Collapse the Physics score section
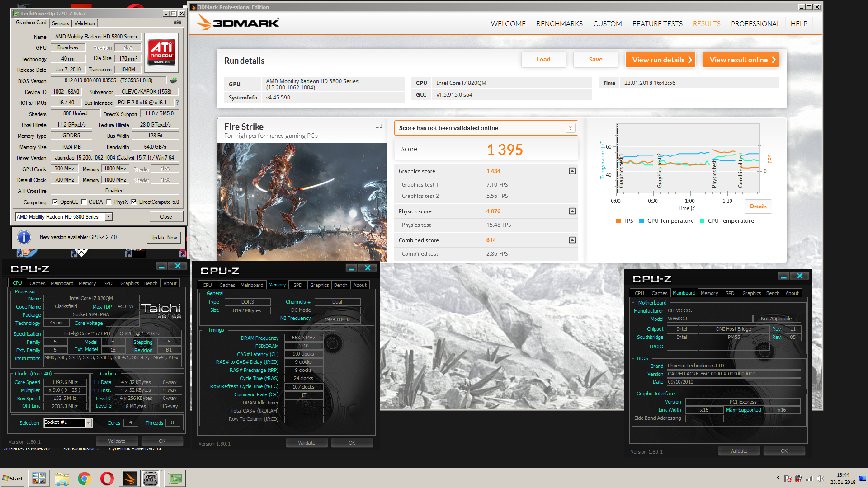The height and width of the screenshot is (488, 868). (x=572, y=211)
